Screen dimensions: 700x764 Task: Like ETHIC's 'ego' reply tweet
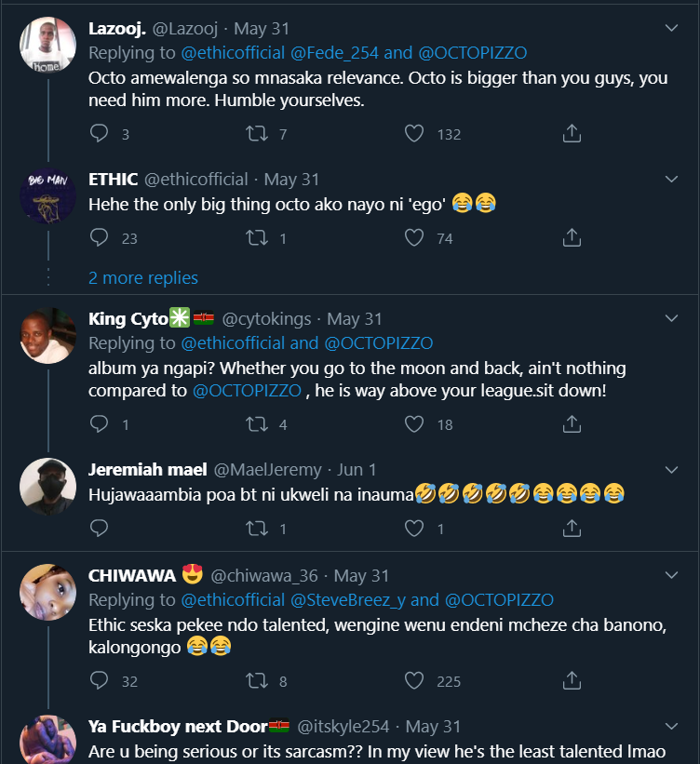(x=414, y=238)
